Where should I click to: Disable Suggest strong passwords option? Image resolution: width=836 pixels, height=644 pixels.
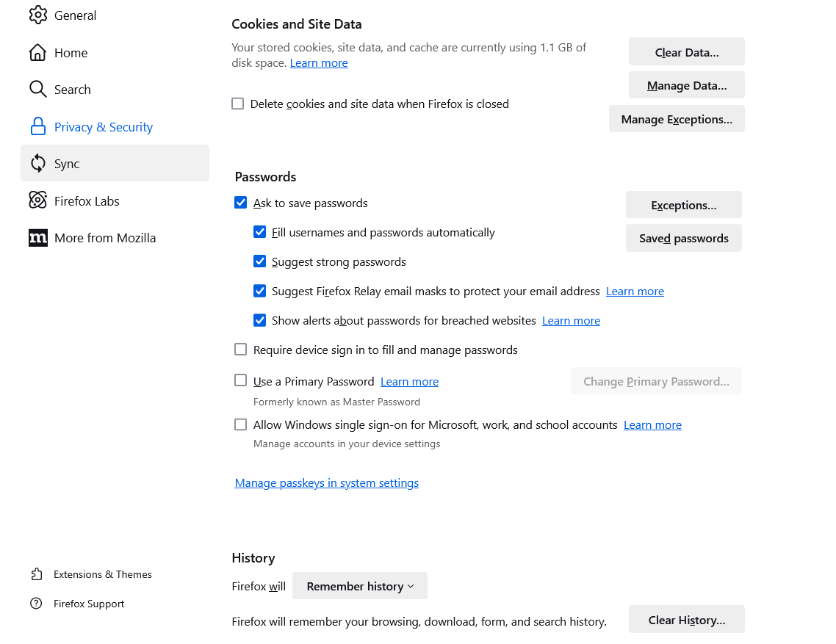click(x=259, y=261)
